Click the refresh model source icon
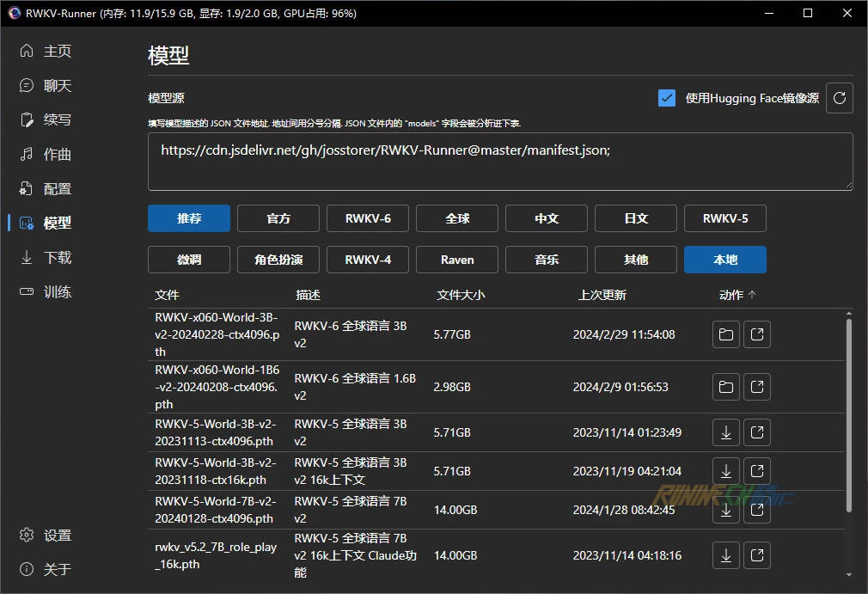The height and width of the screenshot is (594, 868). click(x=840, y=98)
